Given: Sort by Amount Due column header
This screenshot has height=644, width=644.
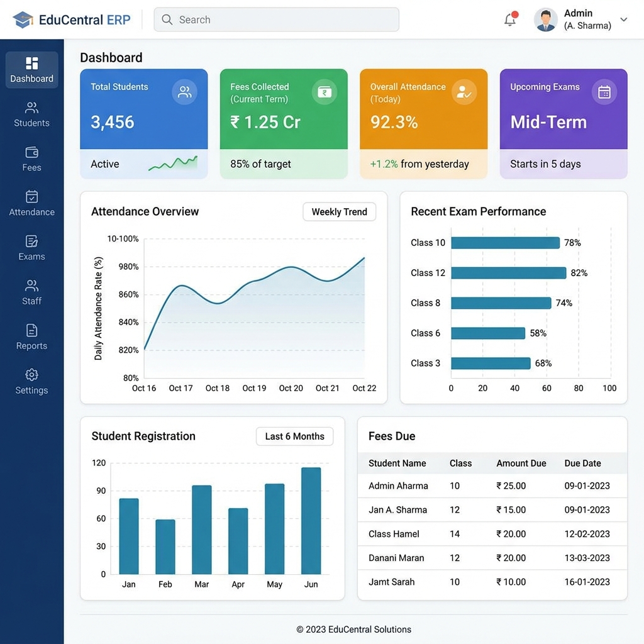Looking at the screenshot, I should tap(521, 464).
